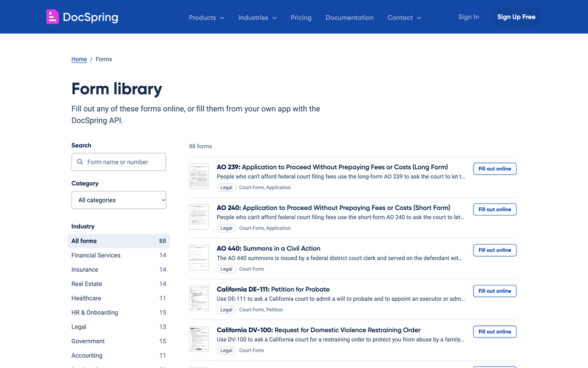Select the All forms industry filter
This screenshot has height=368, width=588.
(119, 241)
